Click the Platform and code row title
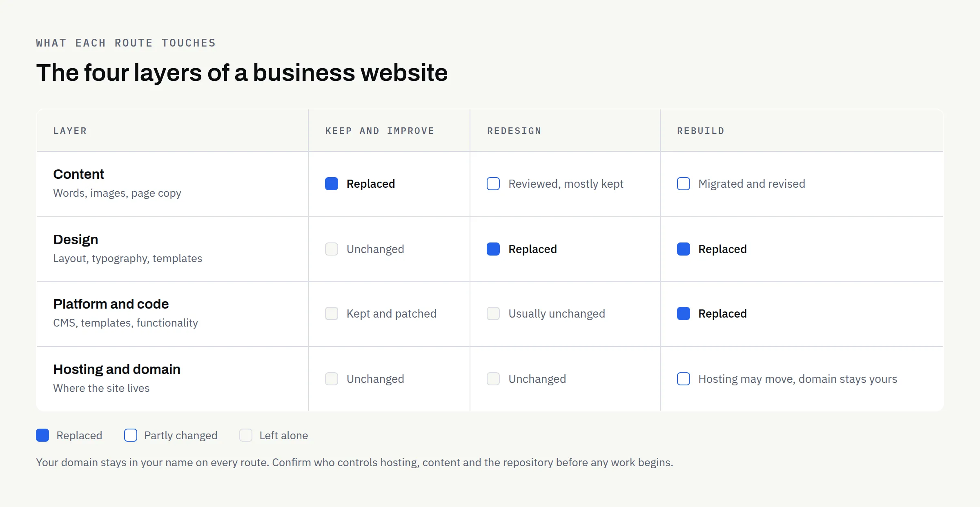The height and width of the screenshot is (507, 980). pos(111,304)
